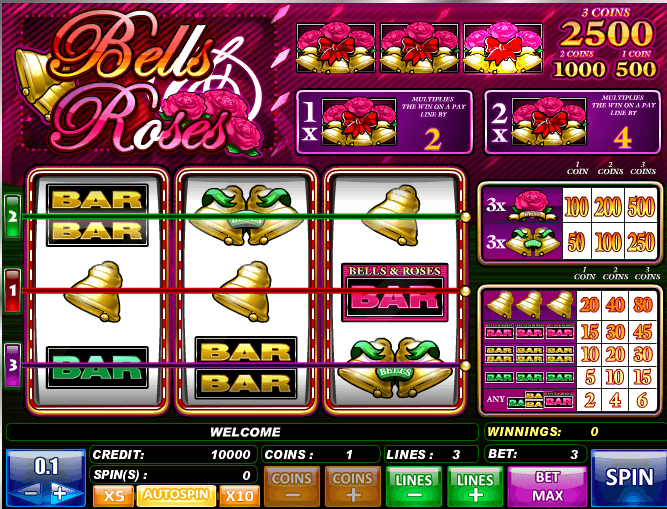Select the purple payline 3 marker
Screen dimensions: 667x509
point(12,365)
